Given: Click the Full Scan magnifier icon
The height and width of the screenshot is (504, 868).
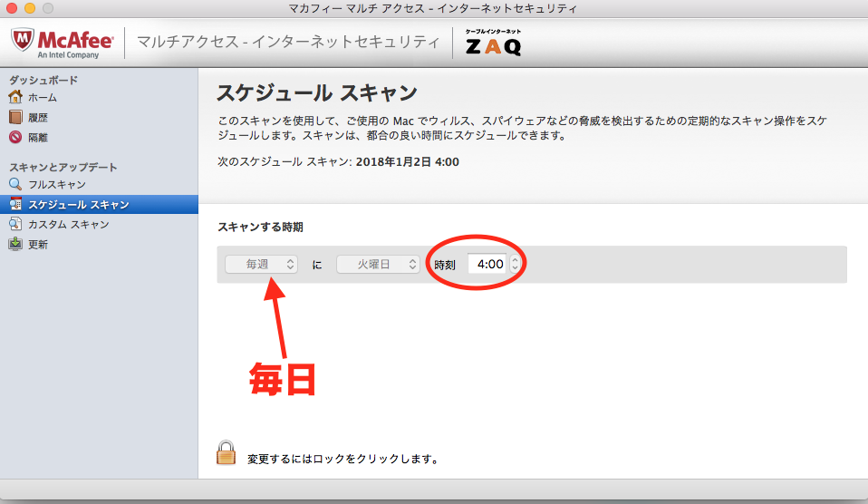Looking at the screenshot, I should coord(15,184).
